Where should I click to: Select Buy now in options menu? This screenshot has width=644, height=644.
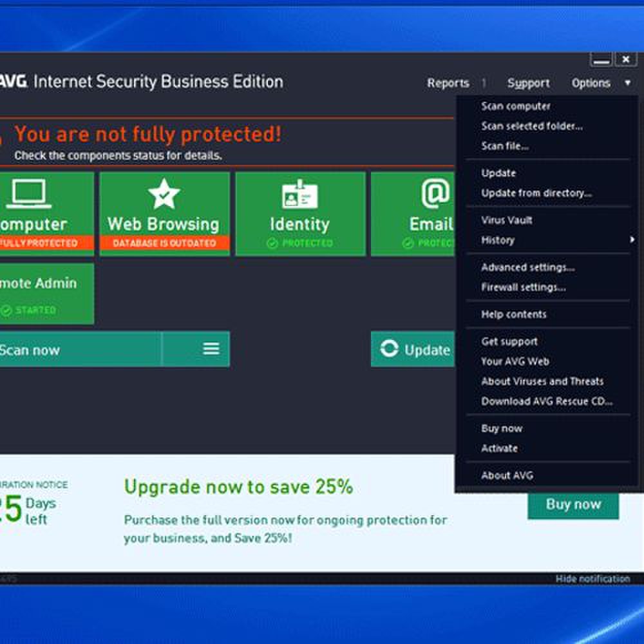point(502,428)
